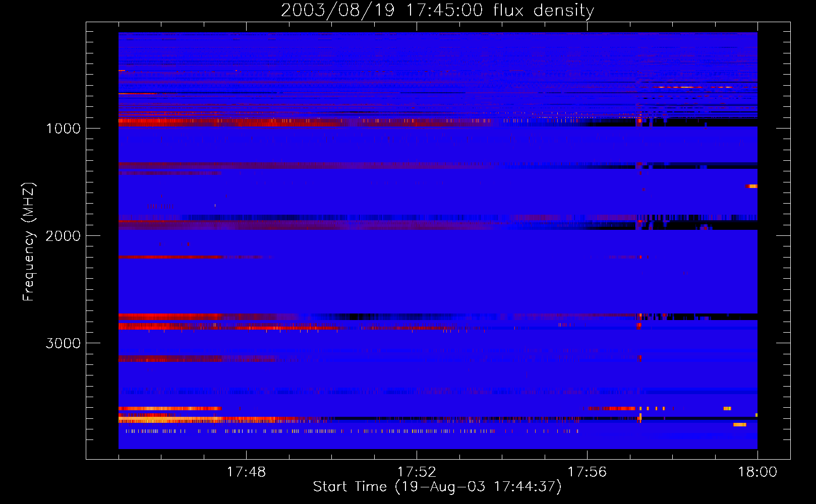The width and height of the screenshot is (816, 504).
Task: Click the 17:52 time tick label
Action: point(417,472)
